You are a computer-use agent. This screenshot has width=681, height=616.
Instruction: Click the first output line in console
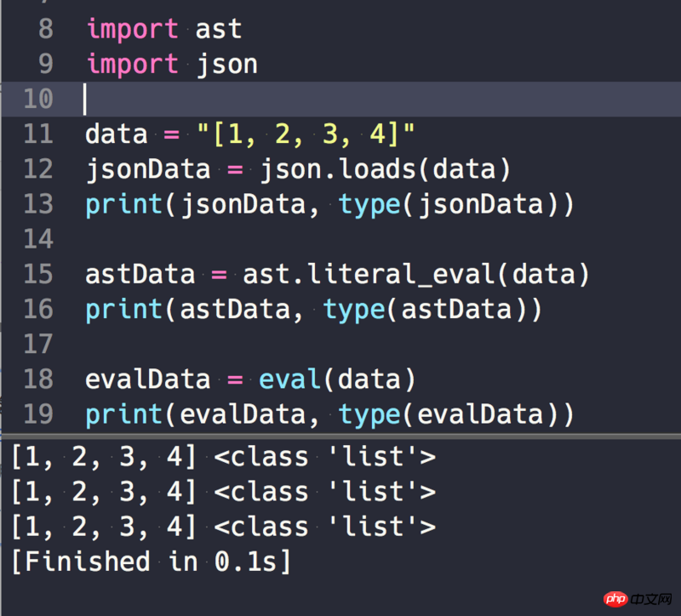(223, 458)
